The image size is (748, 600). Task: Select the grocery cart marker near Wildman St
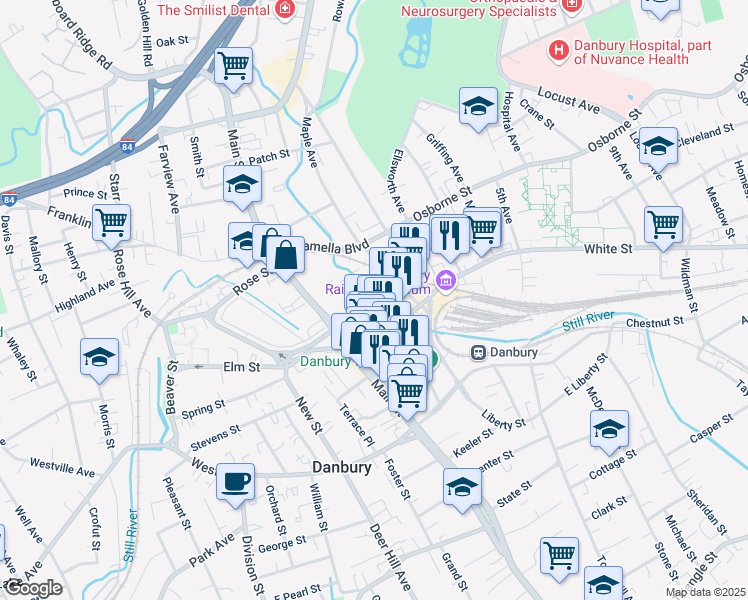point(664,226)
